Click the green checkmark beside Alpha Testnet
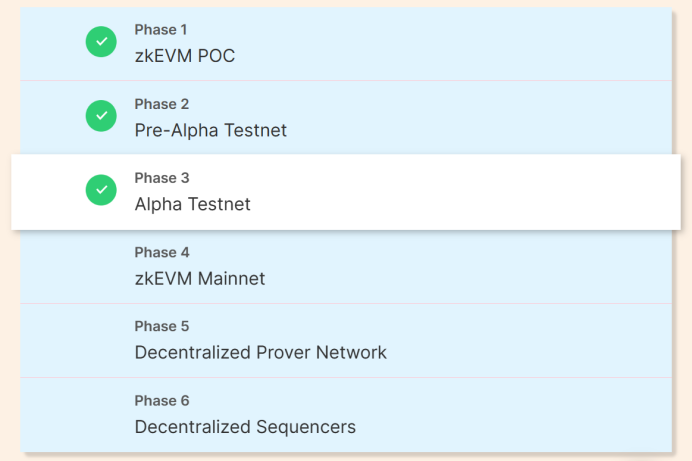Screen dimensions: 692x461 (x=101, y=190)
